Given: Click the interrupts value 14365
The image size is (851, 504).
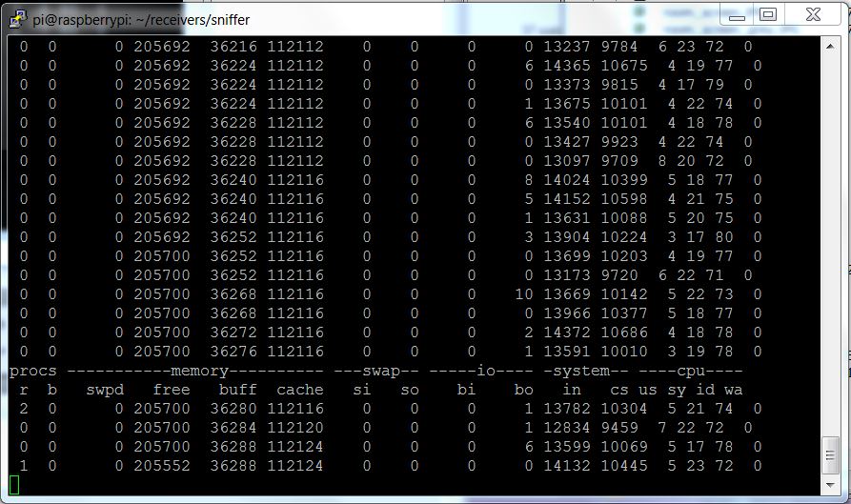Looking at the screenshot, I should (567, 66).
